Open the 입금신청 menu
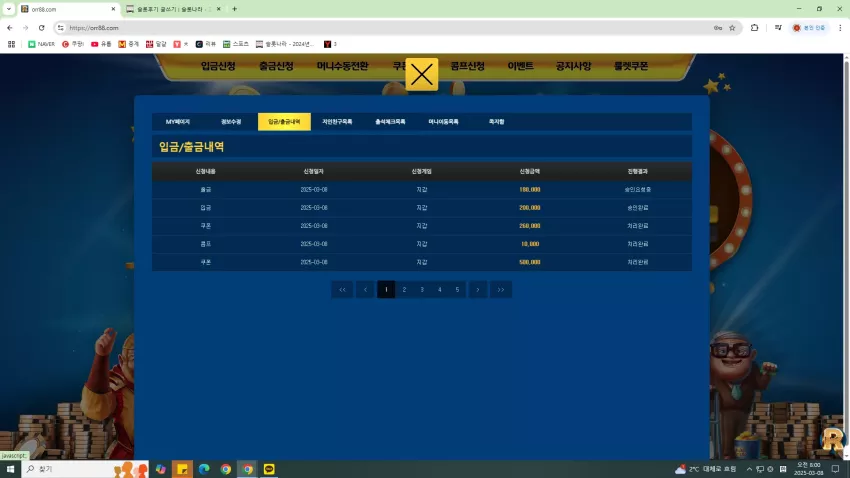Image resolution: width=850 pixels, height=478 pixels. [218, 66]
